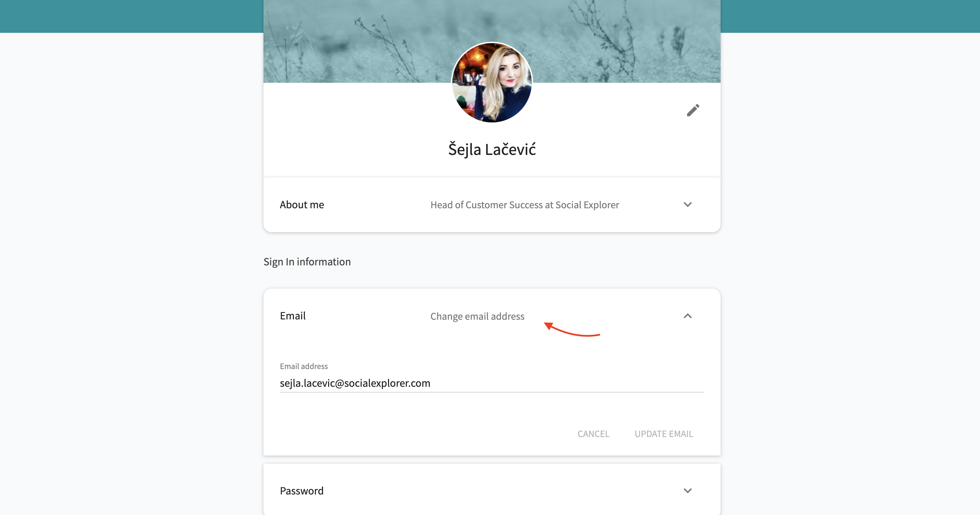Screen dimensions: 980x515
Task: Focus the Email address input field
Action: tap(491, 383)
